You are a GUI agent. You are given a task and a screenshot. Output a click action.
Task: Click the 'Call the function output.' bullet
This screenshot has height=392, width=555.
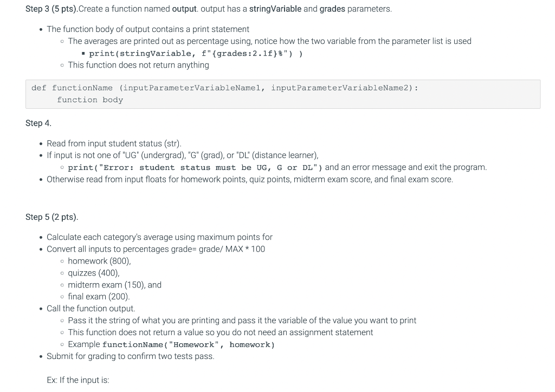[91, 309]
